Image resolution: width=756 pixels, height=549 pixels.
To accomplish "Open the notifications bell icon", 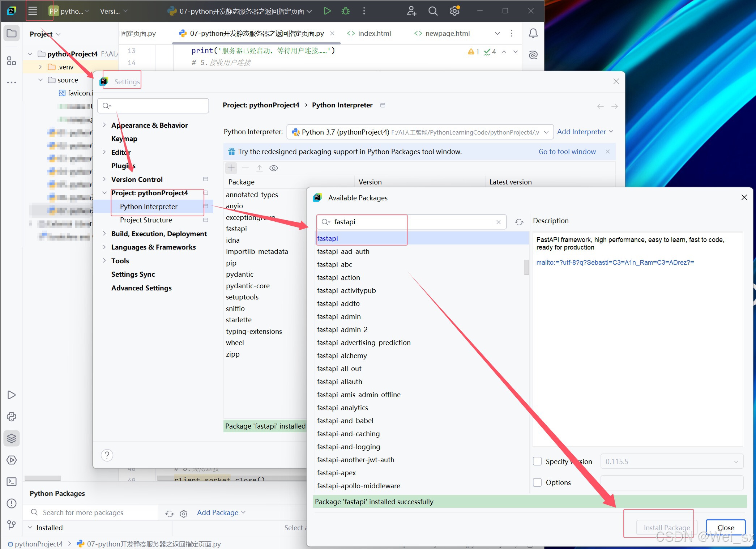I will point(533,34).
